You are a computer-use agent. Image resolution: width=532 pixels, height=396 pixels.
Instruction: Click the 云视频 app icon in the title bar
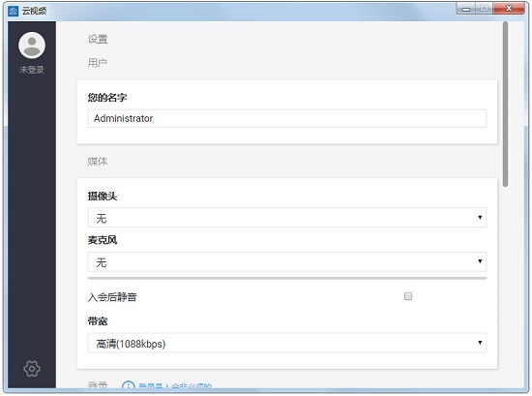point(13,11)
